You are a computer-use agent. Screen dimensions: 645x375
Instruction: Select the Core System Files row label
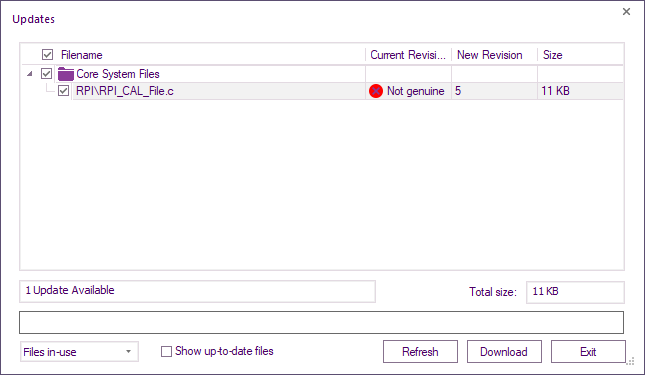[x=118, y=74]
